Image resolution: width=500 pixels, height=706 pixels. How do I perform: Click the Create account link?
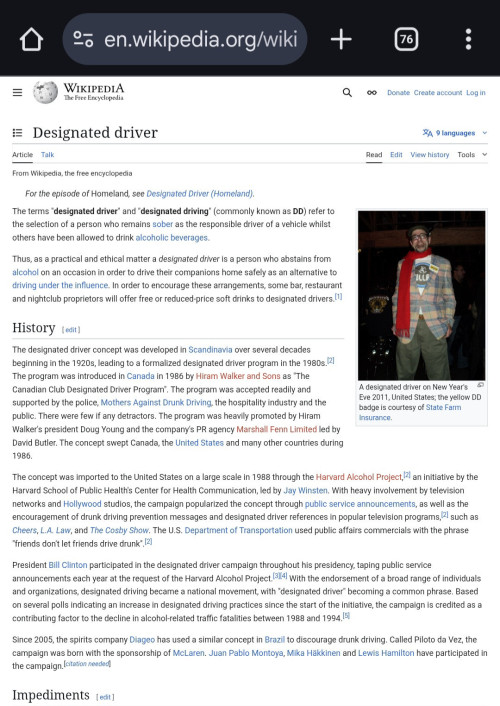coord(438,93)
